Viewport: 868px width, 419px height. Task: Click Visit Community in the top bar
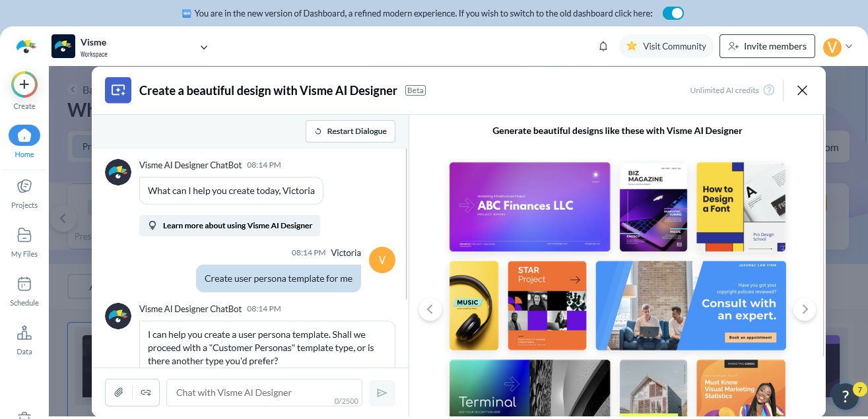(666, 46)
